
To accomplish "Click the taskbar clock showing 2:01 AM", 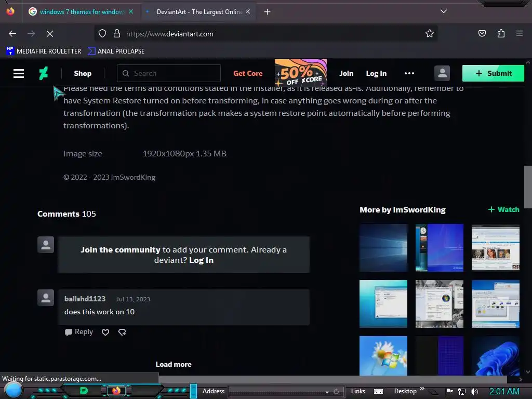I will pos(504,392).
